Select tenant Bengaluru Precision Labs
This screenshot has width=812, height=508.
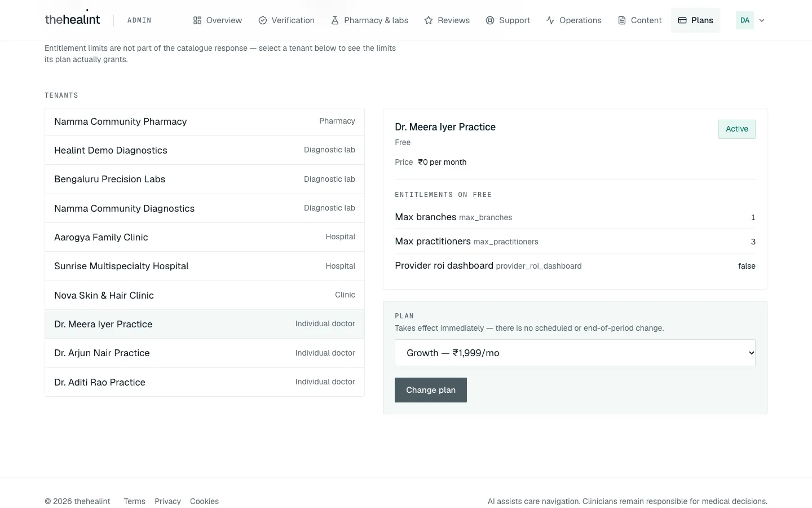tap(205, 179)
